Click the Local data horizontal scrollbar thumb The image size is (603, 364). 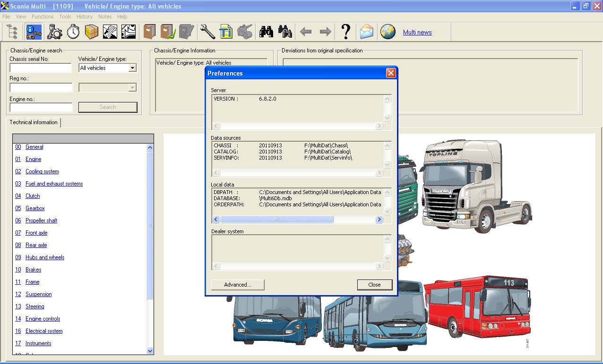point(277,220)
